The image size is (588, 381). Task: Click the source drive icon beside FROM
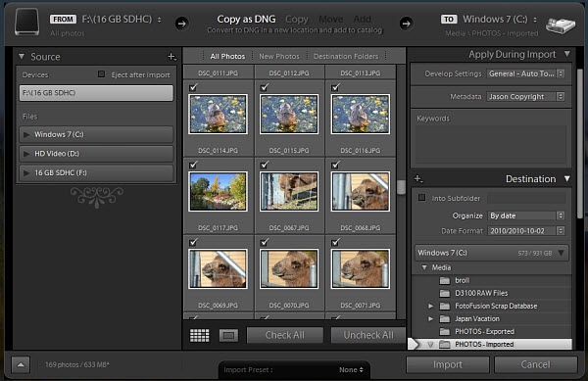point(27,23)
